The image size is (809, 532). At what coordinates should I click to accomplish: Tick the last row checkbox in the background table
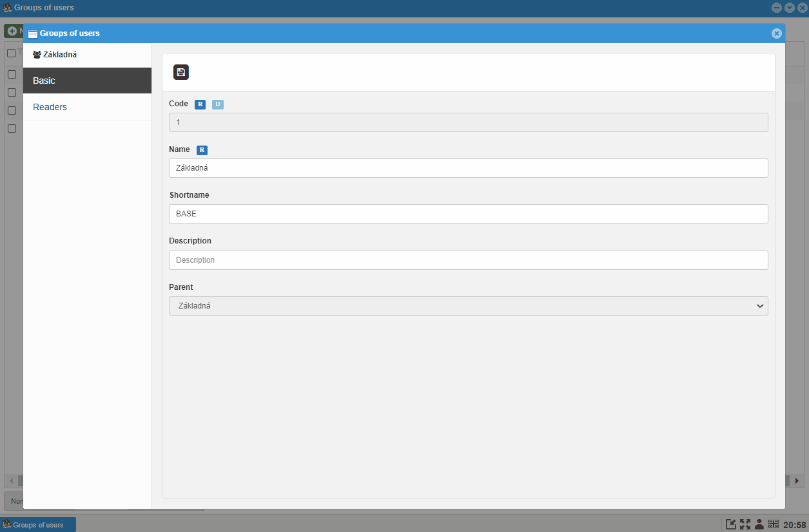pos(12,128)
